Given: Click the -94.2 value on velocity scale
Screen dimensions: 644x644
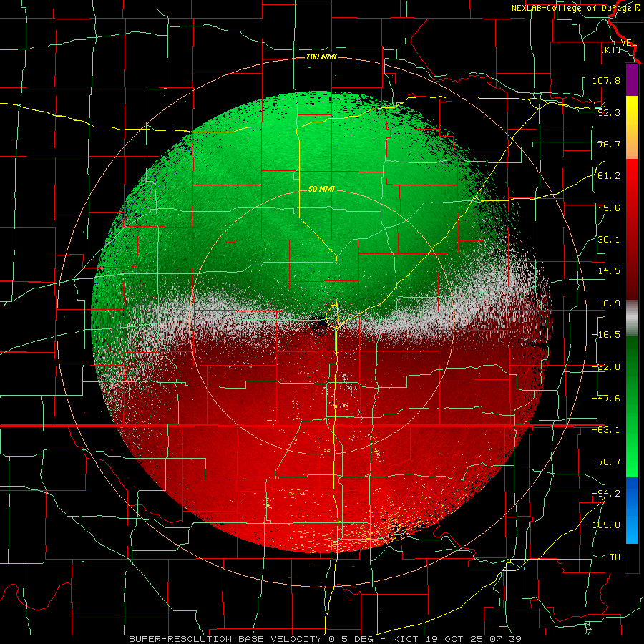Looking at the screenshot, I should pos(606,494).
